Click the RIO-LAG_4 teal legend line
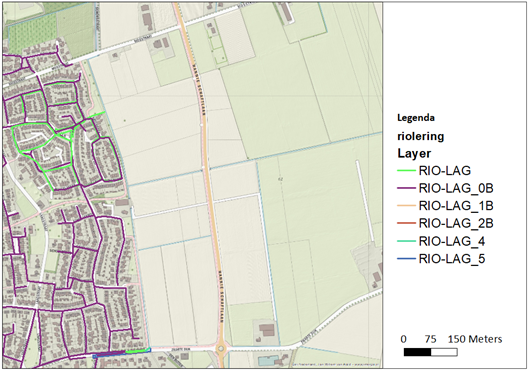Viewport: 529px width, 371px height. [x=406, y=241]
